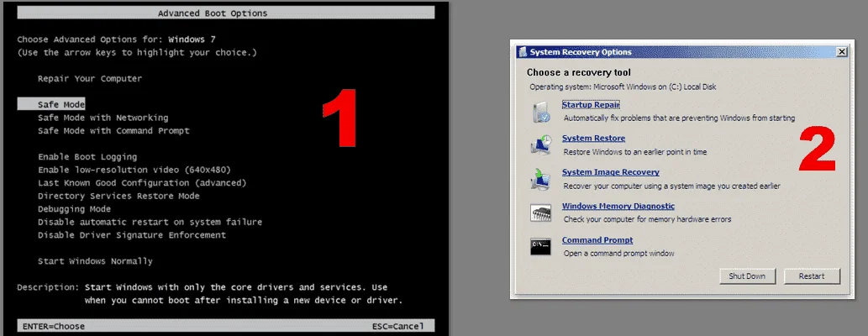Click the Operating system Local Disk line
This screenshot has width=868, height=336.
(623, 87)
